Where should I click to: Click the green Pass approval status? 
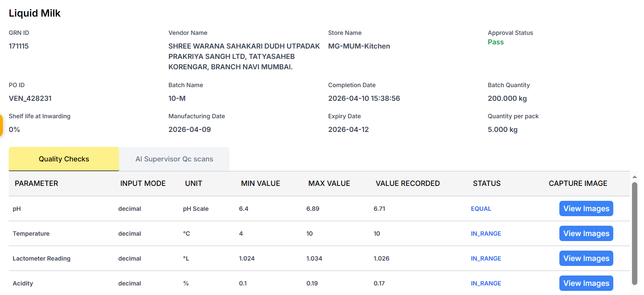(x=495, y=42)
